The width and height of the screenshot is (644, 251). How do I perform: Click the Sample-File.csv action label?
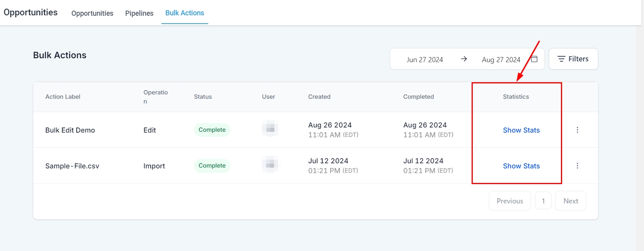[72, 166]
